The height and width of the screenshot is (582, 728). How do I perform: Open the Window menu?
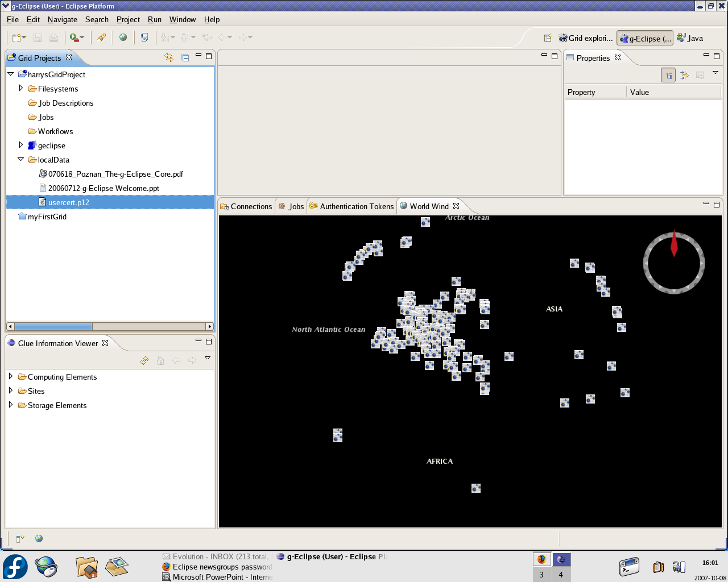[183, 19]
